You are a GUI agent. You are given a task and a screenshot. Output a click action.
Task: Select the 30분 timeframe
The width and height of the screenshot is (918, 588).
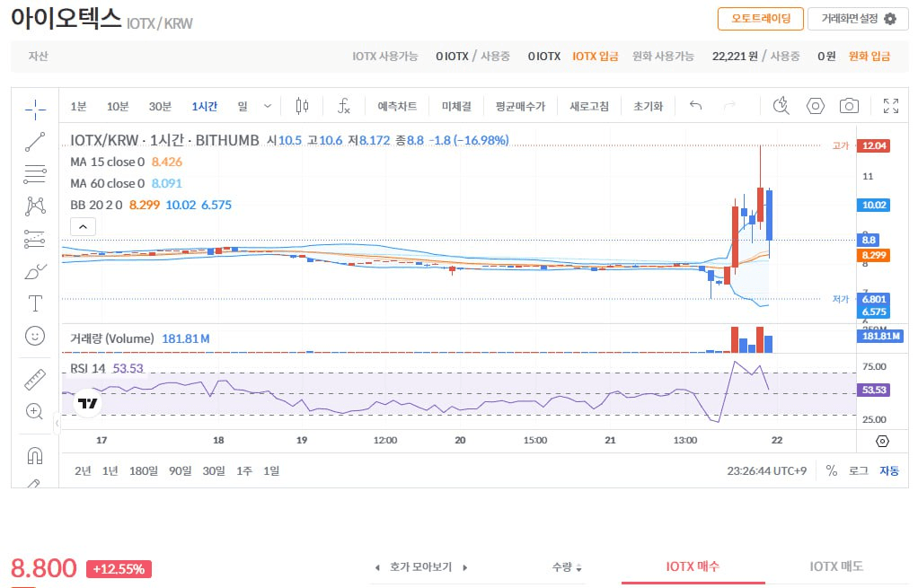(x=160, y=106)
